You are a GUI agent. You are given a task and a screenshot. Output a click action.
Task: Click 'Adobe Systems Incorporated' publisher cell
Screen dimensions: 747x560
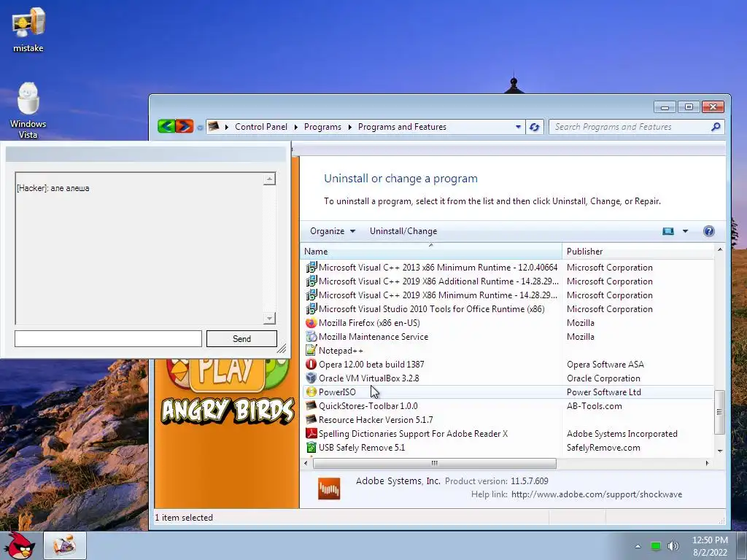[622, 433]
